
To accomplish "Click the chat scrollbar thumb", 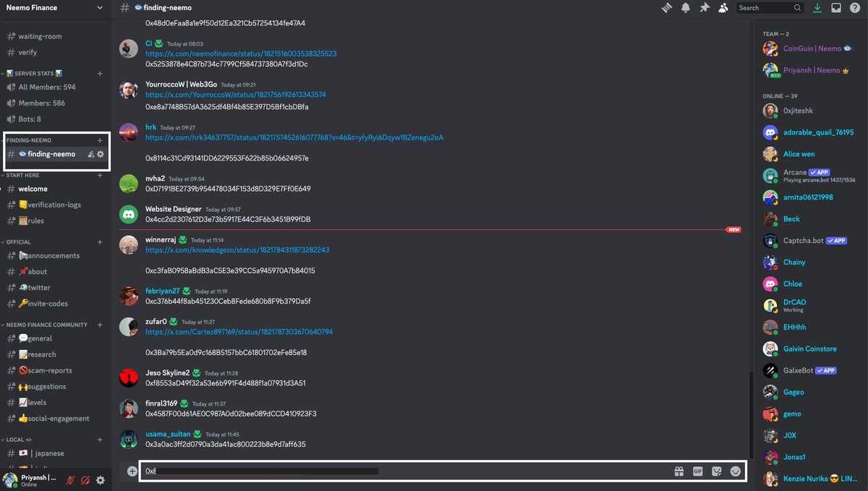I will coord(750,414).
